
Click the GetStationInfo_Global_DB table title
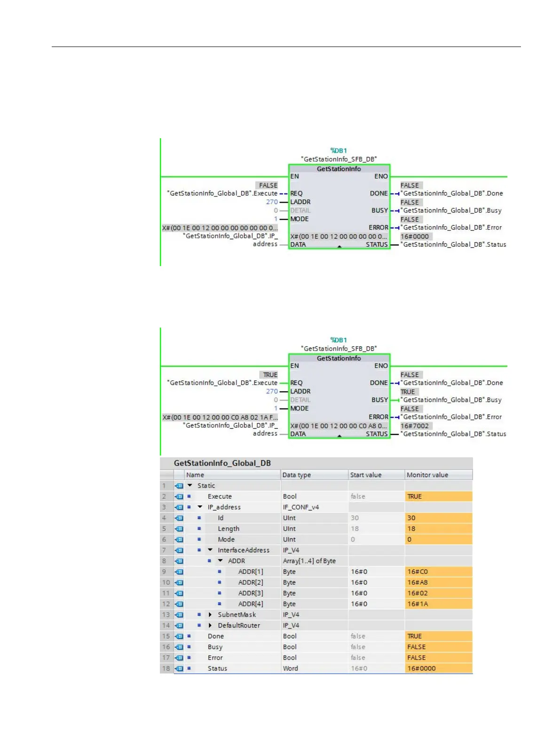[x=222, y=463]
